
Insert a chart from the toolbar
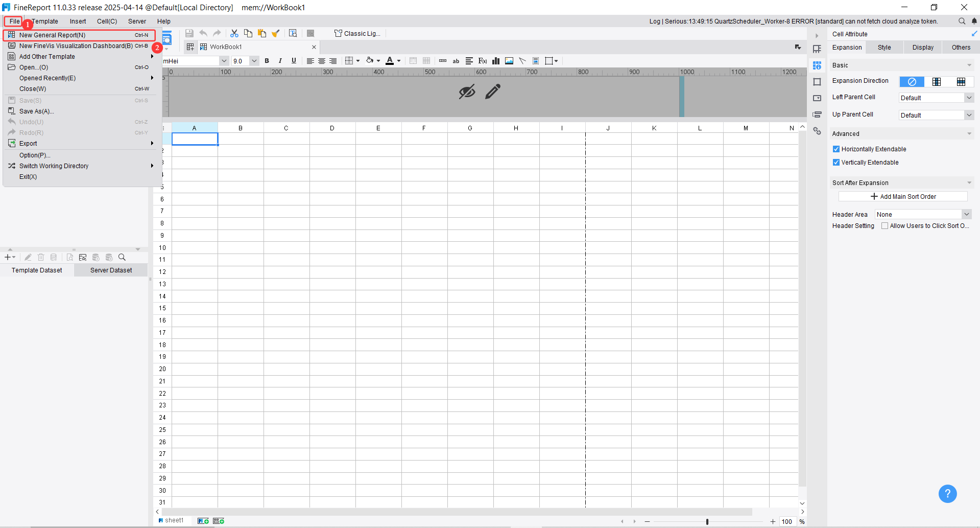[x=495, y=61]
